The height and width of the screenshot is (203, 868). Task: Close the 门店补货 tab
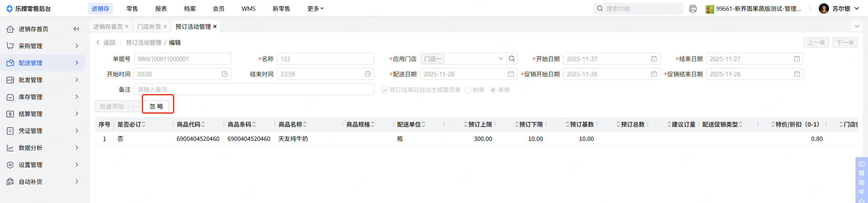point(165,26)
